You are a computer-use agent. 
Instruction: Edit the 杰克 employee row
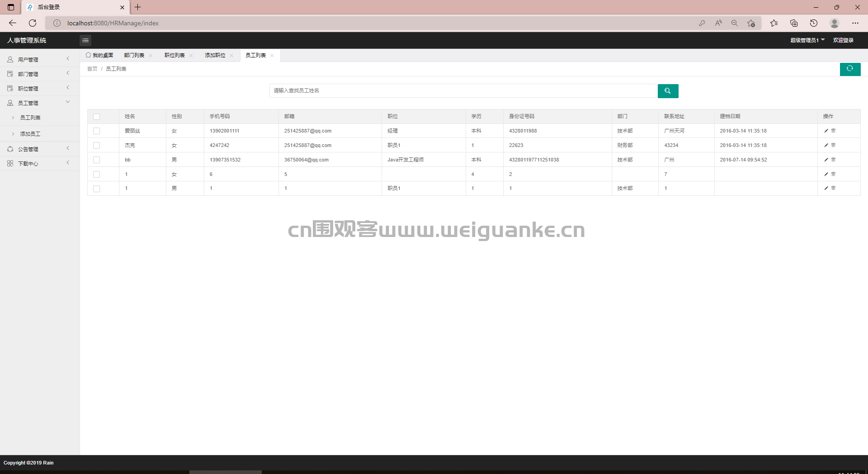click(826, 145)
